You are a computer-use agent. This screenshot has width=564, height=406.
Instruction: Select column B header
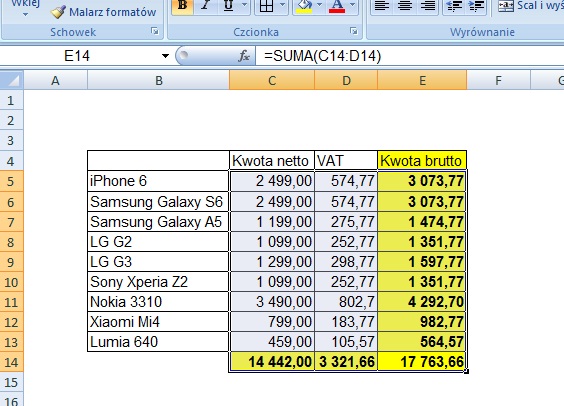[158, 80]
